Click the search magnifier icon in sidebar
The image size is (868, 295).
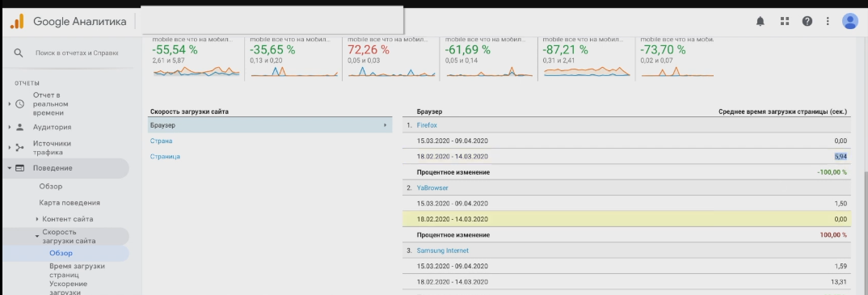pyautogui.click(x=19, y=53)
